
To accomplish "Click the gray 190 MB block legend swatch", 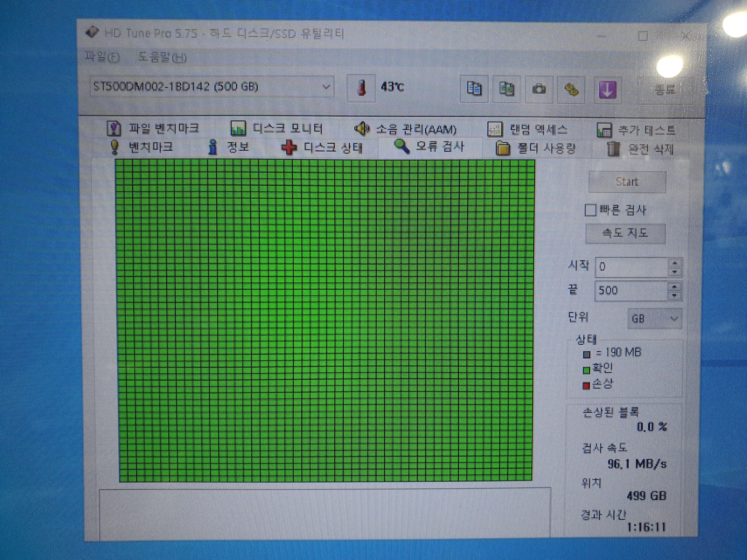I will click(587, 354).
